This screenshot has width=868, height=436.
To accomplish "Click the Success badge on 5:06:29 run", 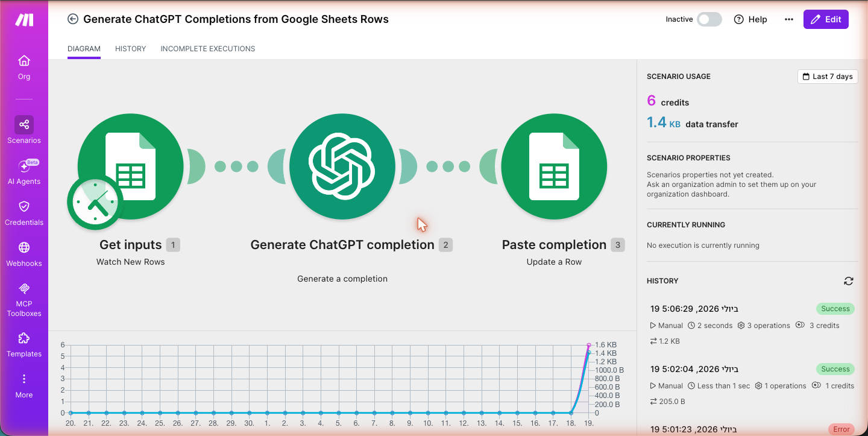I will [835, 309].
